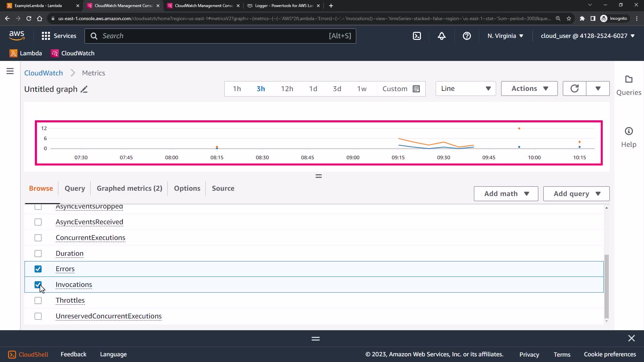Expand the Add math dropdown
The width and height of the screenshot is (644, 362).
click(x=506, y=194)
